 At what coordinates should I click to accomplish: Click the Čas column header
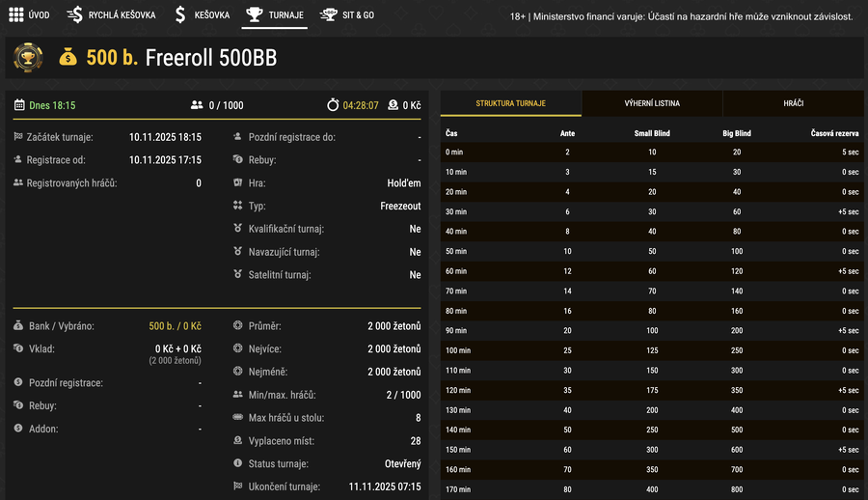[451, 133]
